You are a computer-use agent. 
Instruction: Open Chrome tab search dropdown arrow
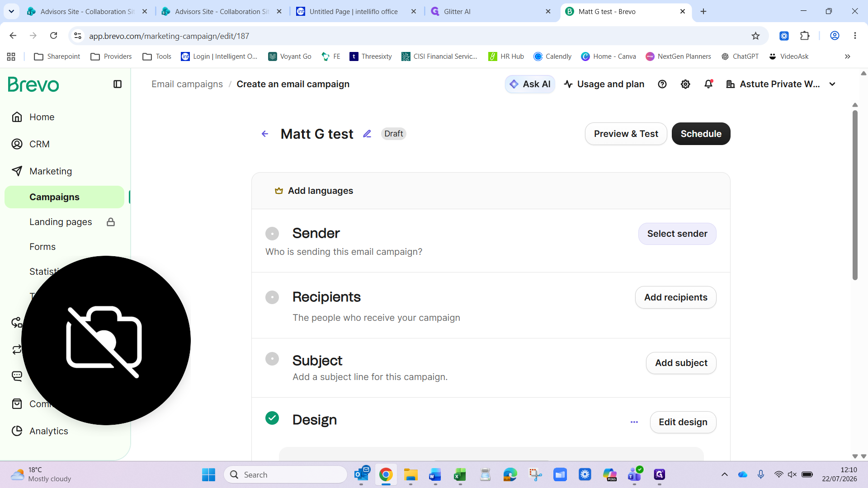(11, 11)
